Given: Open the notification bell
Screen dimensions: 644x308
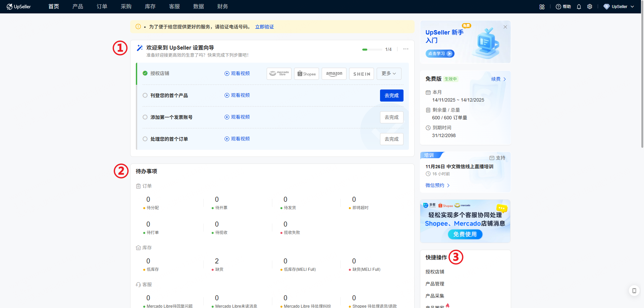Looking at the screenshot, I should click(x=579, y=7).
